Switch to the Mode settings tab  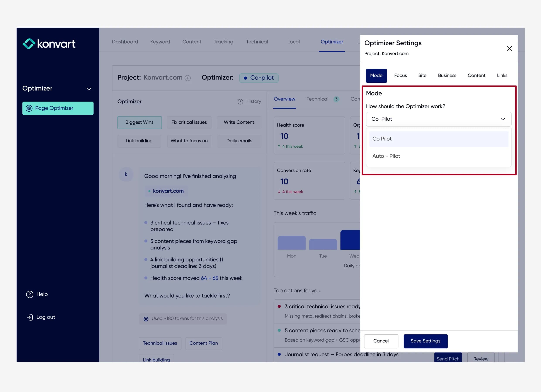(x=376, y=76)
